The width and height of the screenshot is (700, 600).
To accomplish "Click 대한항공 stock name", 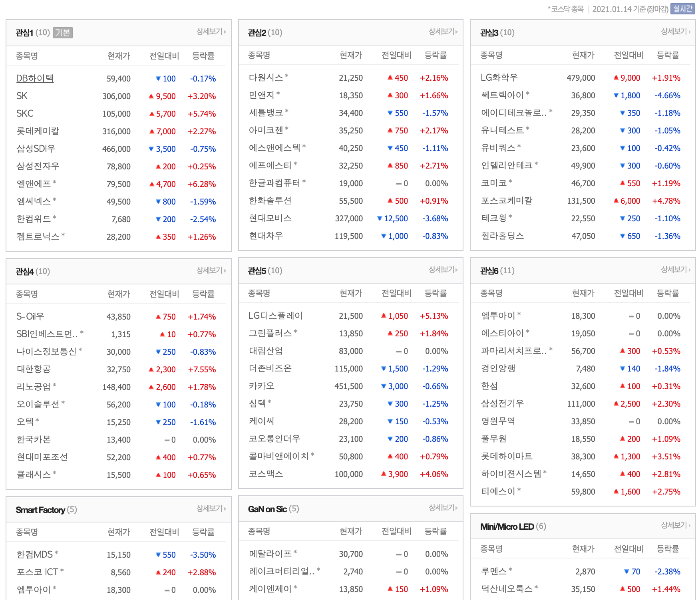I will pos(34,369).
